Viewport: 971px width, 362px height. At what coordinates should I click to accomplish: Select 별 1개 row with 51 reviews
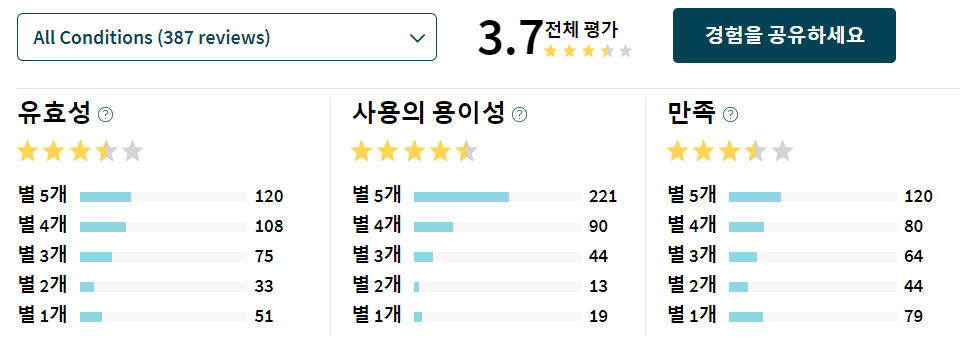click(146, 316)
